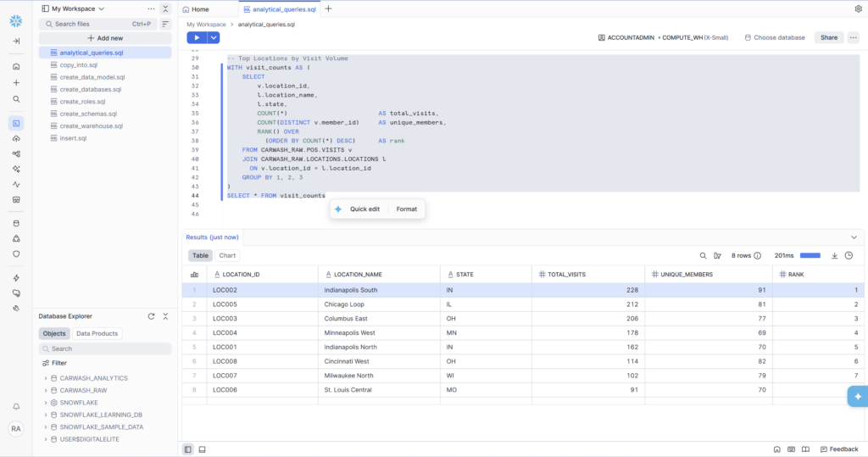
Task: Toggle the bottom results panel layout
Action: coord(202,449)
